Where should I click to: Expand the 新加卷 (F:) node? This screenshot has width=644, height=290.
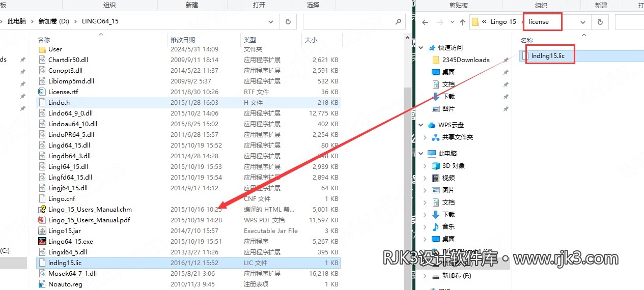(x=425, y=276)
